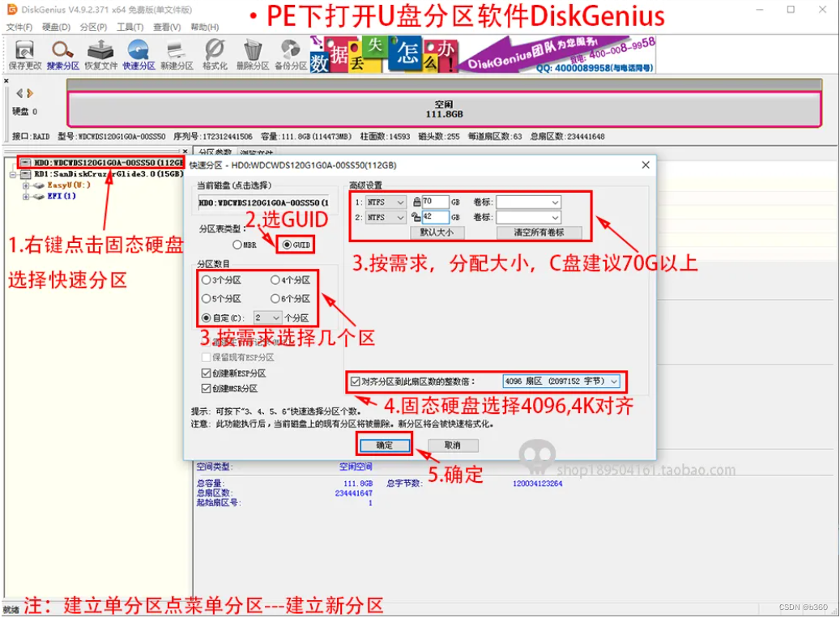Open the custom partition count dropdown showing 2
Screen dimensions: 840x618
click(267, 318)
